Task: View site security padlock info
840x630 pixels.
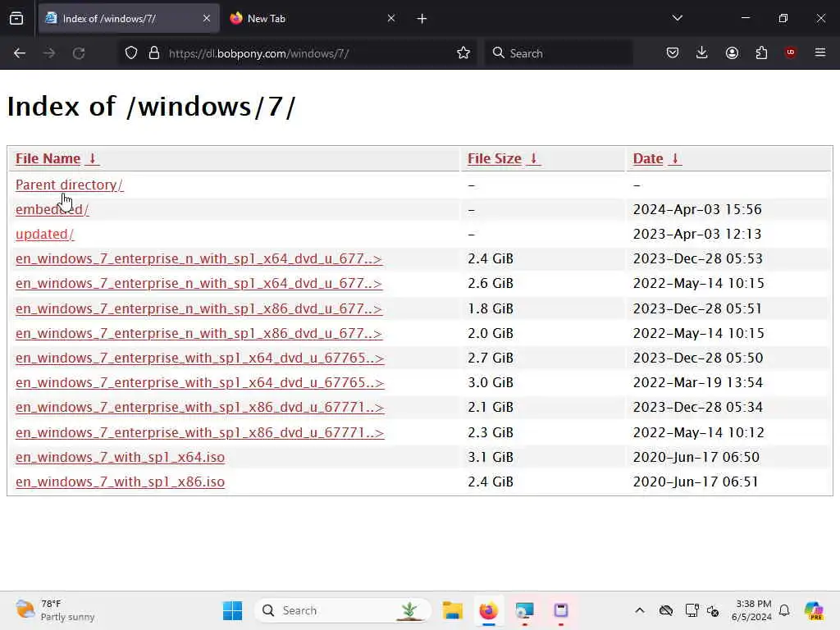Action: point(153,53)
